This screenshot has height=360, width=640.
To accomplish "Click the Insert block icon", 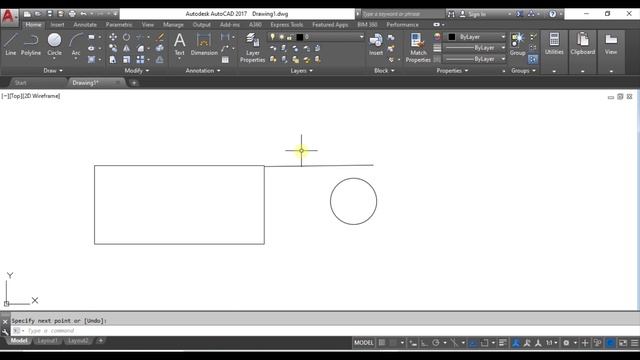I will pos(376,44).
